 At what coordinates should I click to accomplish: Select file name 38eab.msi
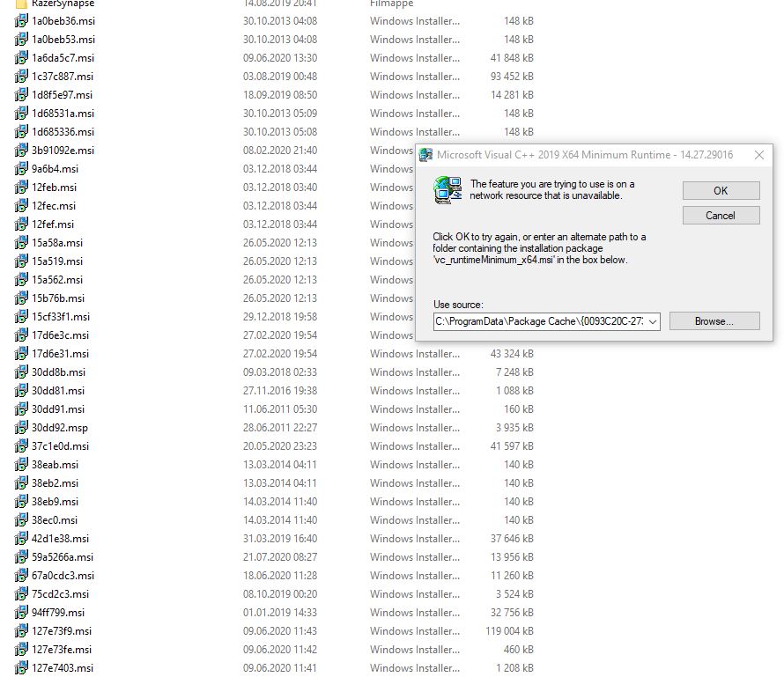pyautogui.click(x=55, y=465)
